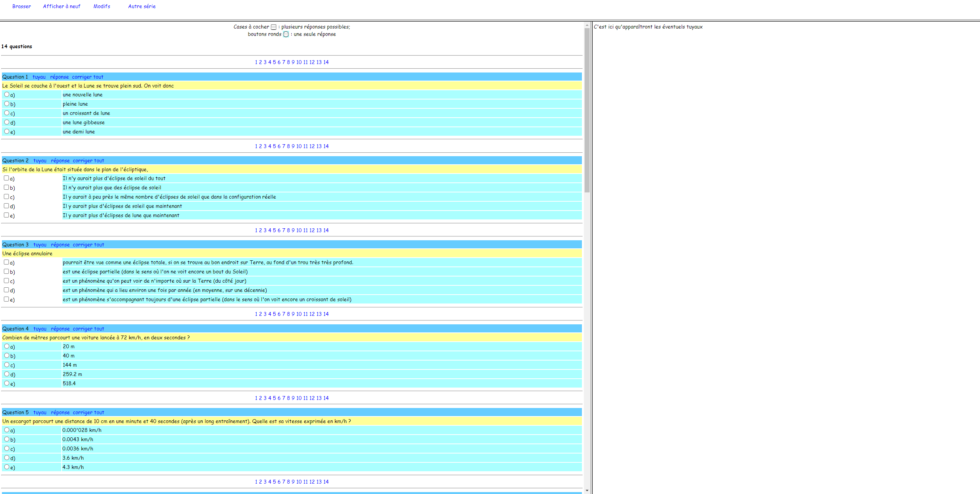The image size is (980, 494).
Task: Jump to question 14 in the top number navigation
Action: coord(326,62)
